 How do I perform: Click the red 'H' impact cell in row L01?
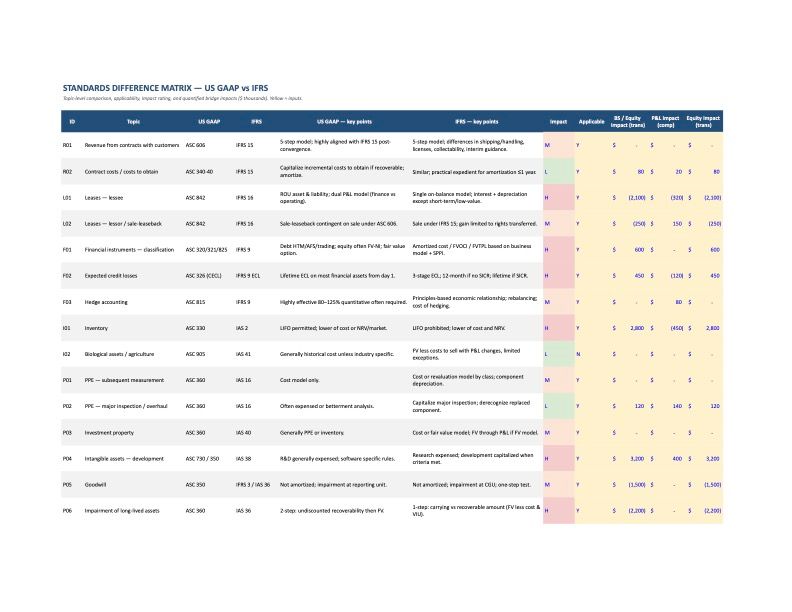tap(559, 198)
